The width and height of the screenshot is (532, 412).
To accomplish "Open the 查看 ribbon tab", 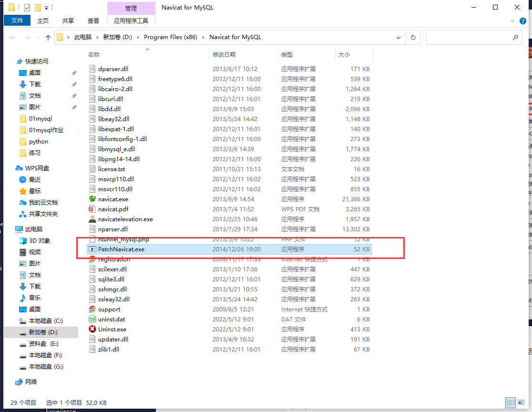I will click(93, 21).
